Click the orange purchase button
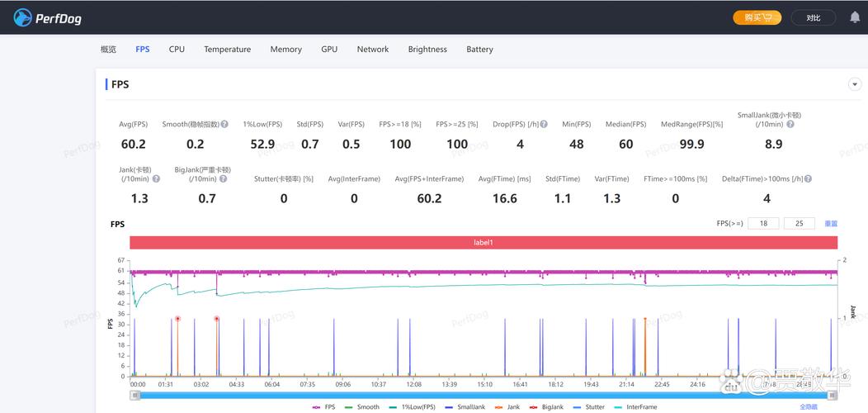868x413 pixels. pos(757,17)
